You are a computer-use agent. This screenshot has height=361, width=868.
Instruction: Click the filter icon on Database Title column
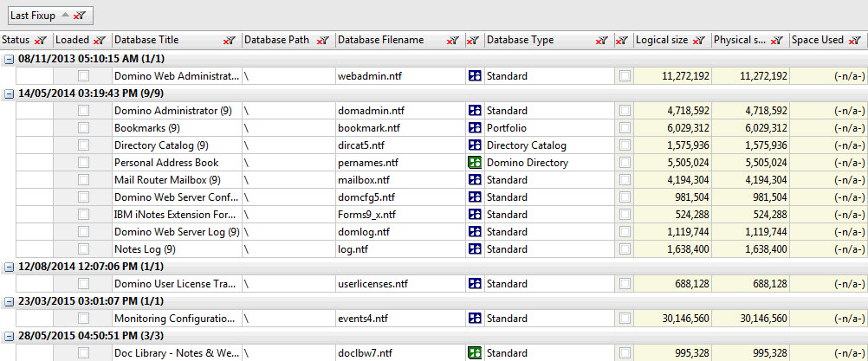tap(229, 41)
